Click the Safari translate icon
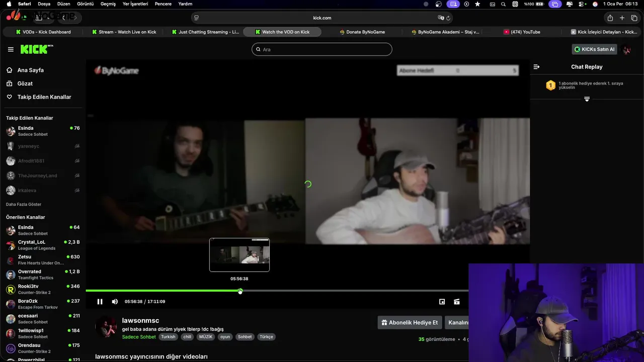This screenshot has height=362, width=644. 441,18
